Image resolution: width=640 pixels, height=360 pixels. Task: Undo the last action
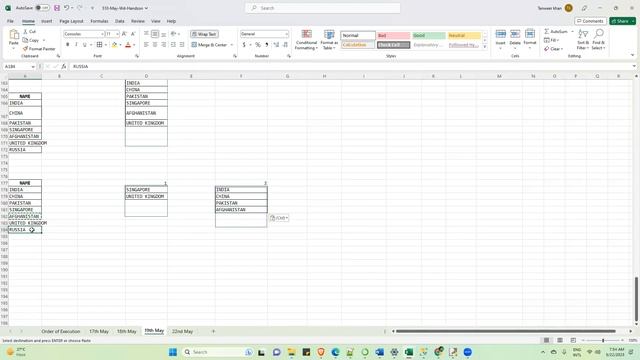pos(66,8)
